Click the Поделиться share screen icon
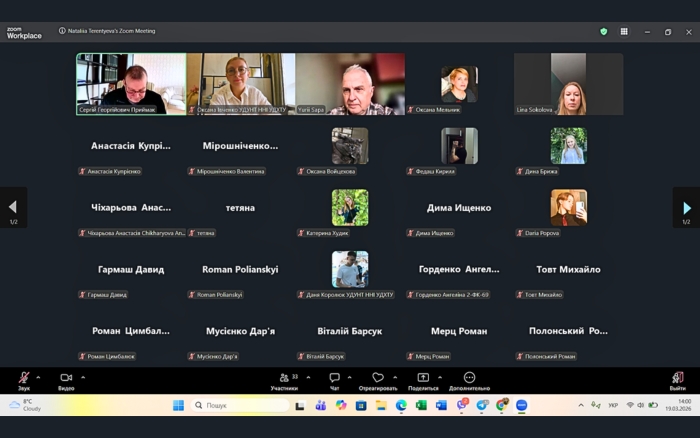Viewport: 700px width, 438px height. [423, 378]
